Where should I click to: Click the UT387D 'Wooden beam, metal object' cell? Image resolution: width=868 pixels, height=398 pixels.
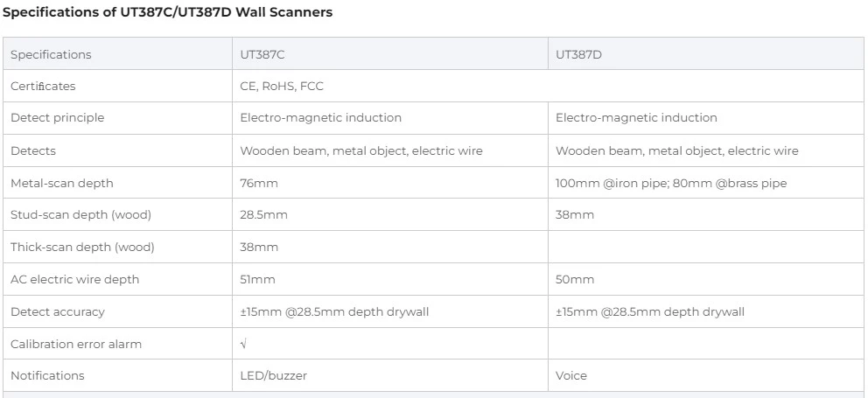(x=677, y=150)
